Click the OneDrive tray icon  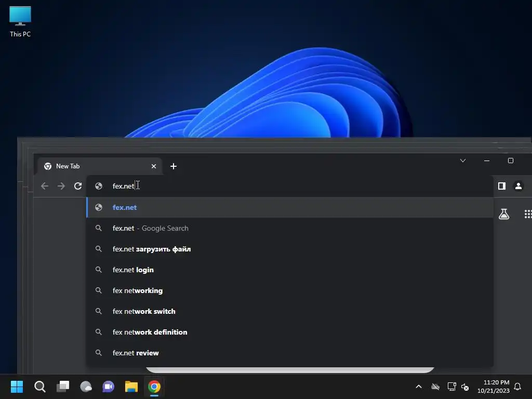[x=435, y=387]
